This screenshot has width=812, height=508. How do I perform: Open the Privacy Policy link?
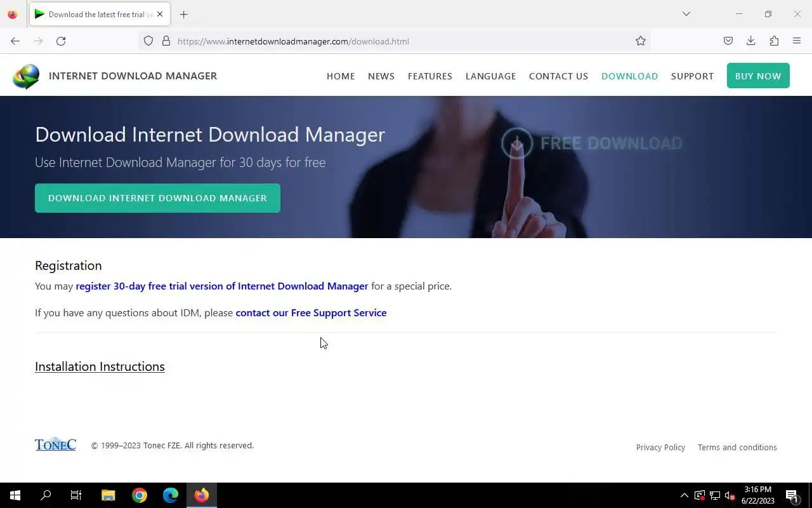(660, 448)
